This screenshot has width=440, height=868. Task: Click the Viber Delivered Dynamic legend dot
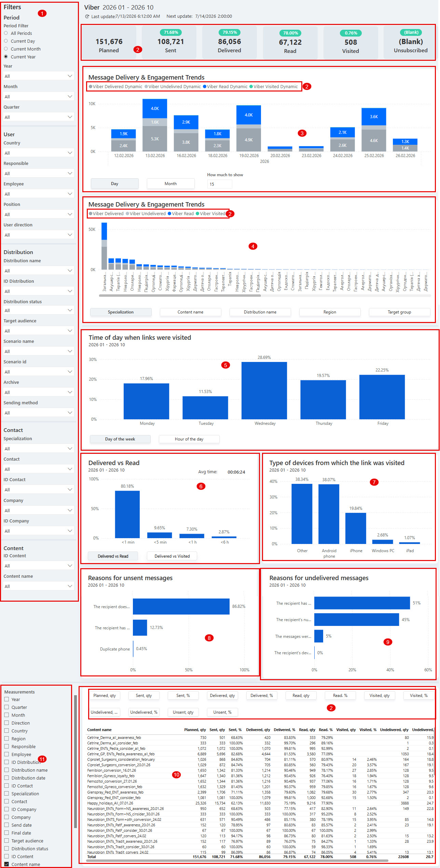pyautogui.click(x=91, y=87)
